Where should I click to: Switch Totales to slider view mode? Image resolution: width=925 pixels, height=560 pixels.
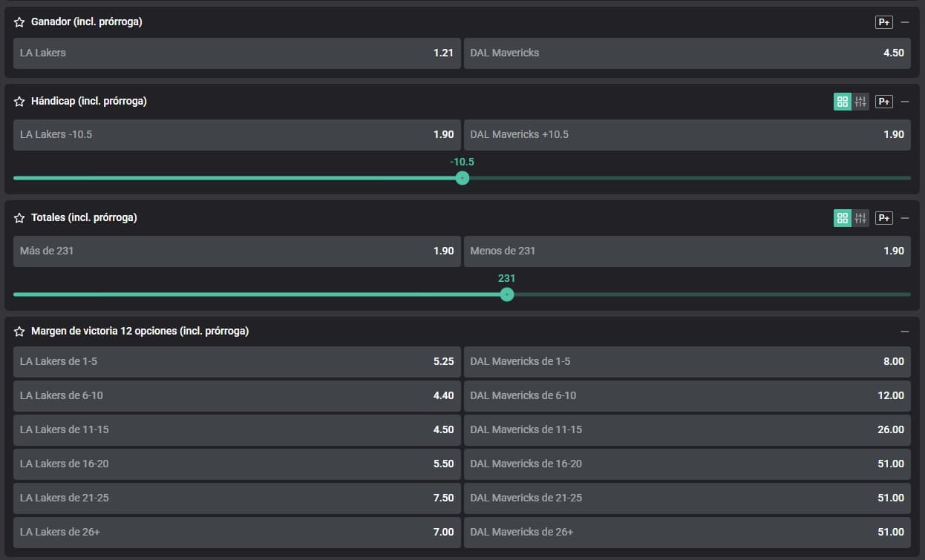tap(860, 218)
